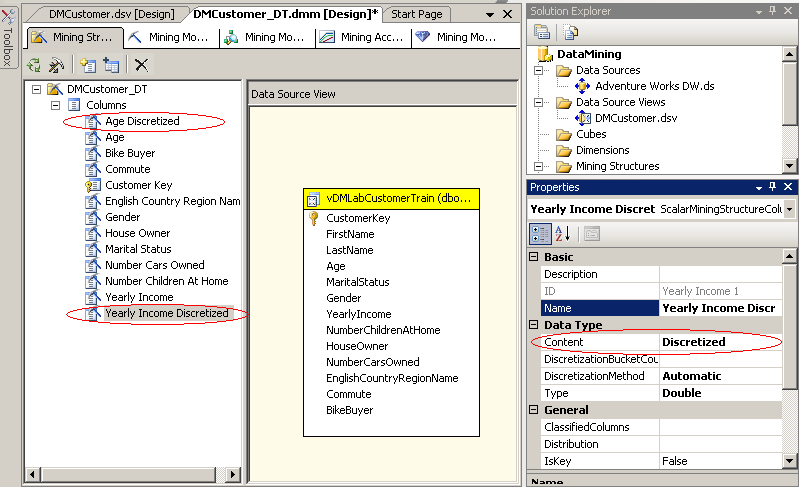Click Solution Explorer scrollbar down arrow

tap(789, 166)
